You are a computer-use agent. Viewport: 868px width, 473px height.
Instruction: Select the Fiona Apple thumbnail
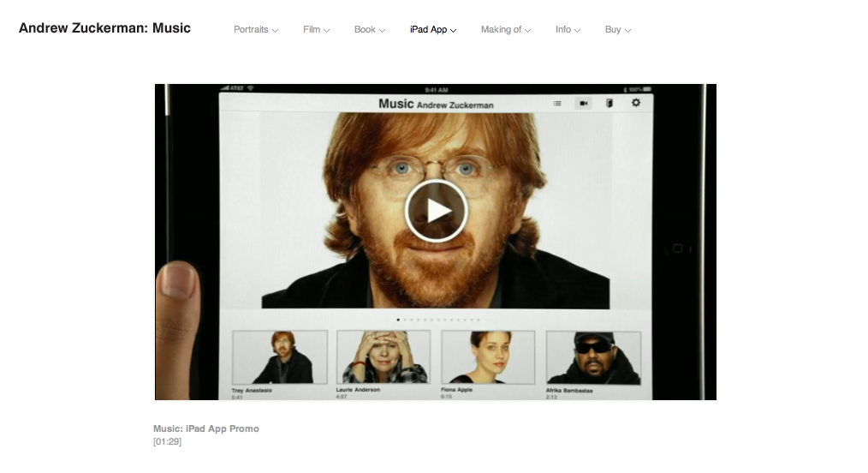click(488, 357)
